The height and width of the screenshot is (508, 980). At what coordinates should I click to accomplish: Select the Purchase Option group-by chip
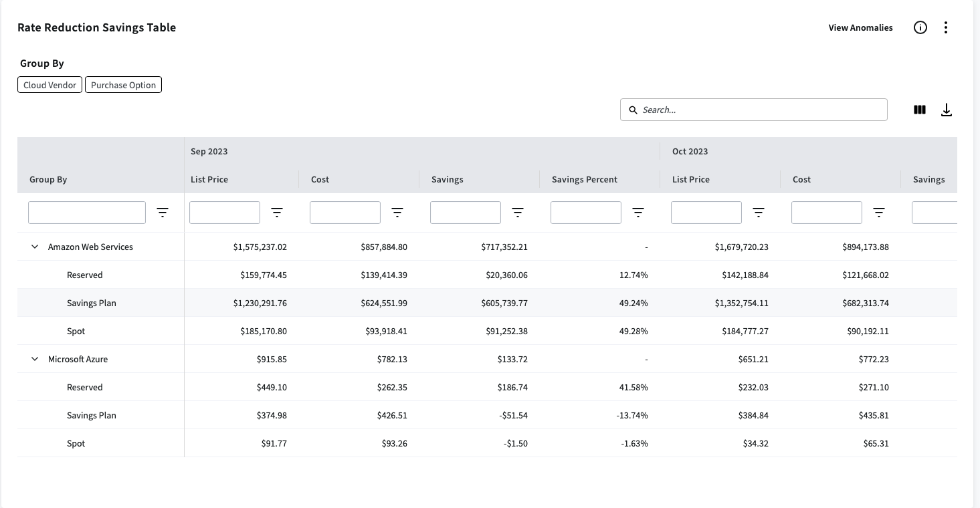123,85
